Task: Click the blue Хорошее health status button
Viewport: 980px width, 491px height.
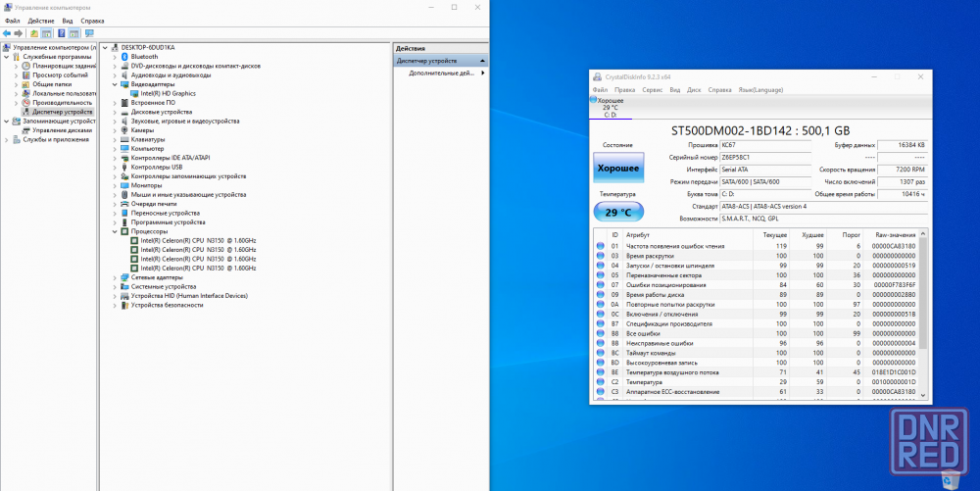Action: (x=617, y=170)
